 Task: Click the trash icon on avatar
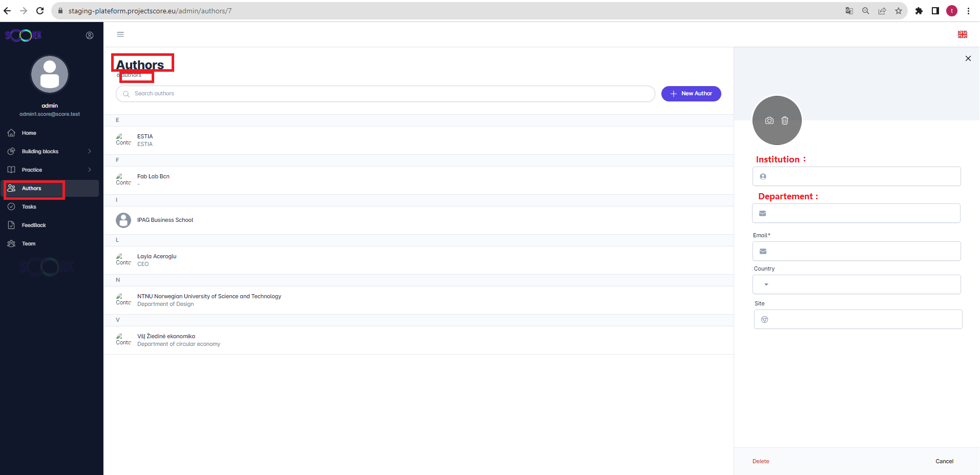click(x=784, y=120)
